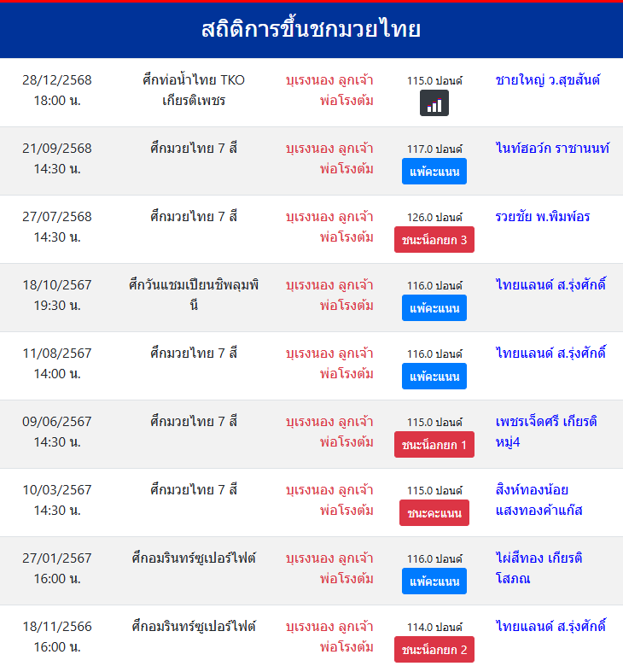Screen dimensions: 623x672
Task: Click the สถิติการขึ้นชกมวยไทย header title
Action: (x=311, y=30)
